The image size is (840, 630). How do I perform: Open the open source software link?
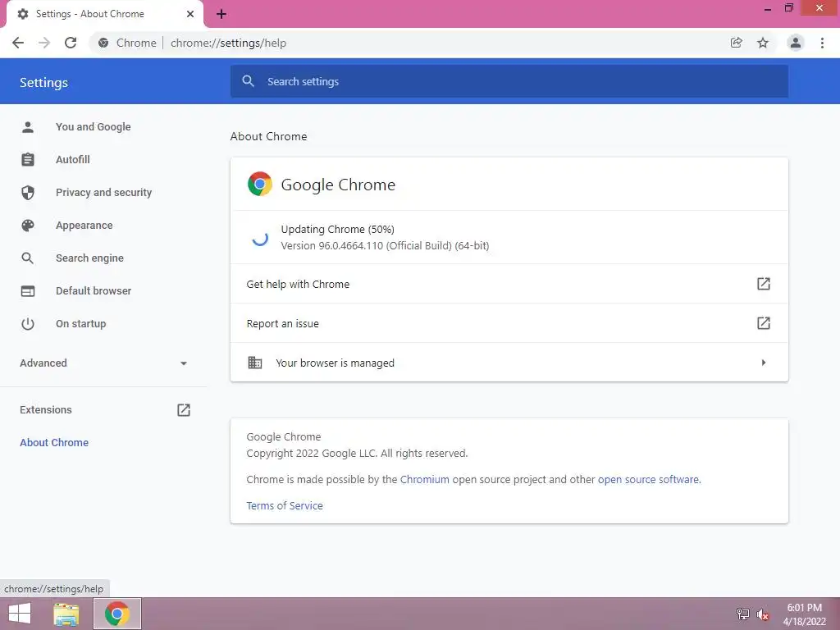click(x=648, y=479)
